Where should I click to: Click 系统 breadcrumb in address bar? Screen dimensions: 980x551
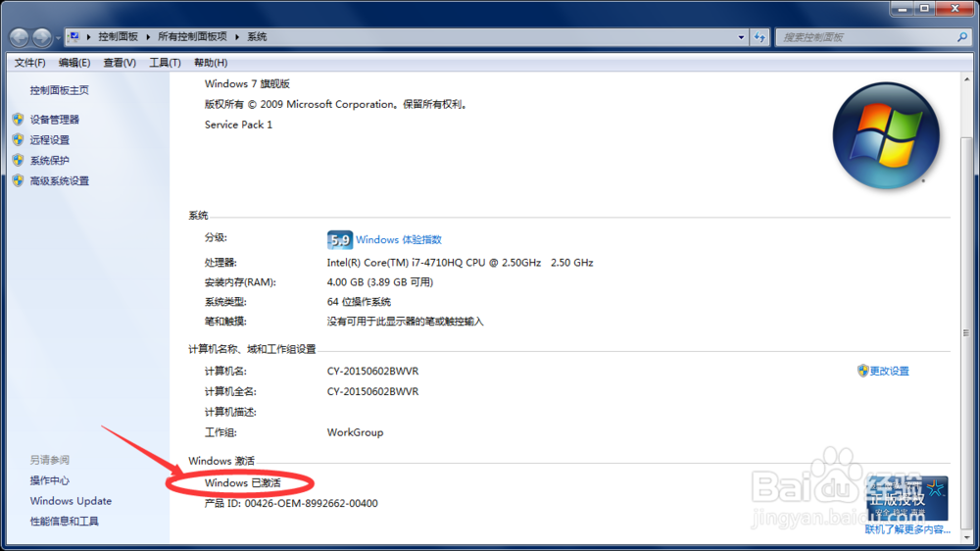click(257, 37)
